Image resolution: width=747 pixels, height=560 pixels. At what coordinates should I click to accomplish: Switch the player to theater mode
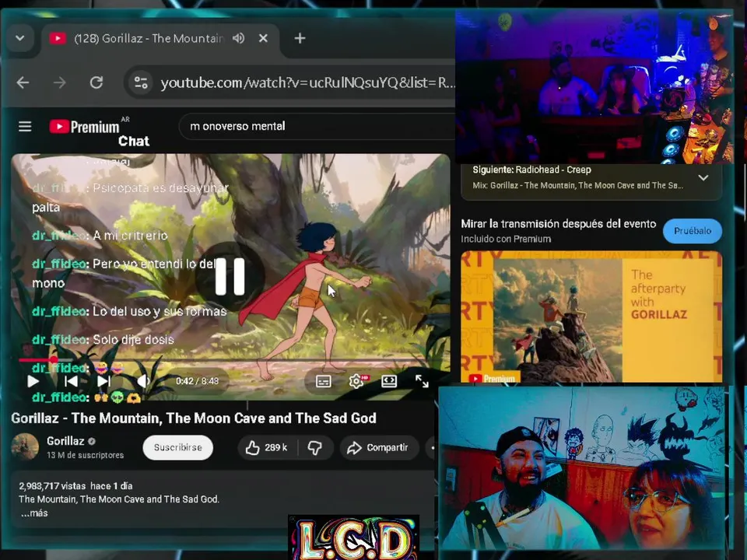coord(389,381)
